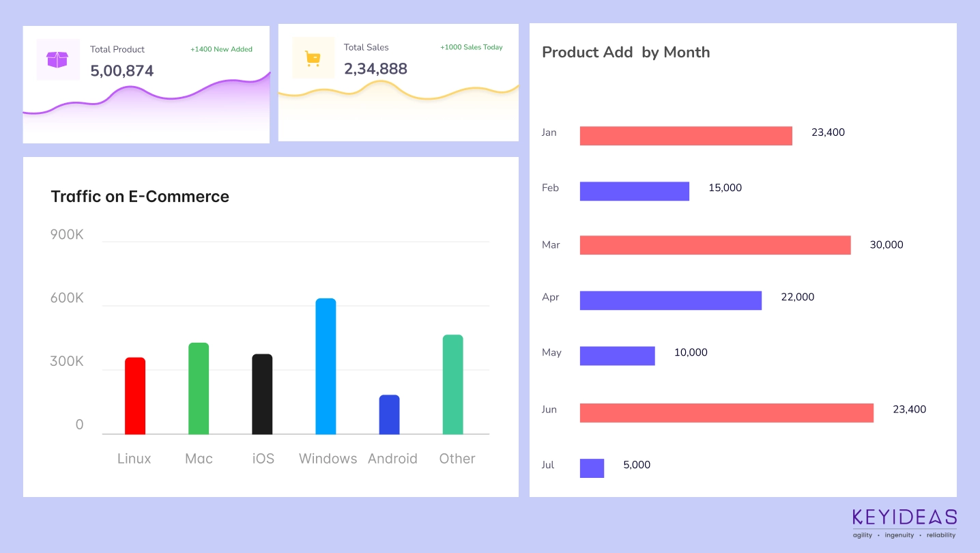980x553 pixels.
Task: Click the +1000 Sales Today label
Action: tap(471, 47)
